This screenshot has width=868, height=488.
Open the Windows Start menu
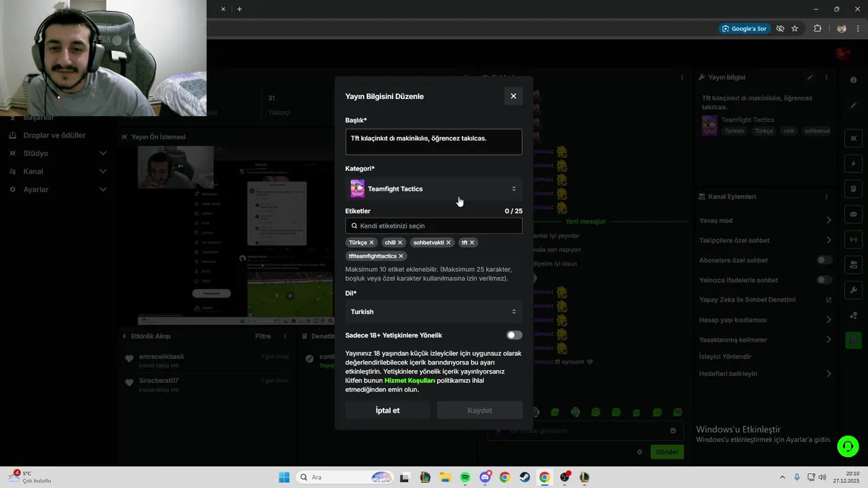(x=283, y=477)
